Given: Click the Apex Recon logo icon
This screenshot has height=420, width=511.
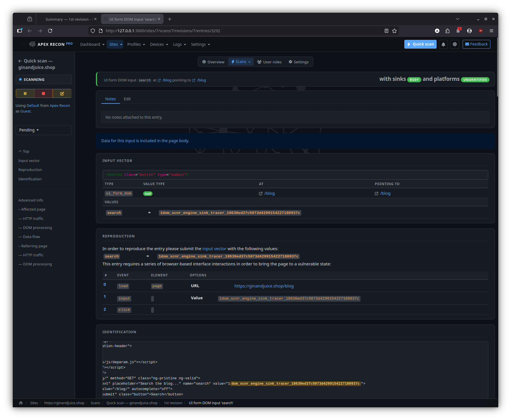Looking at the screenshot, I should click(x=32, y=44).
